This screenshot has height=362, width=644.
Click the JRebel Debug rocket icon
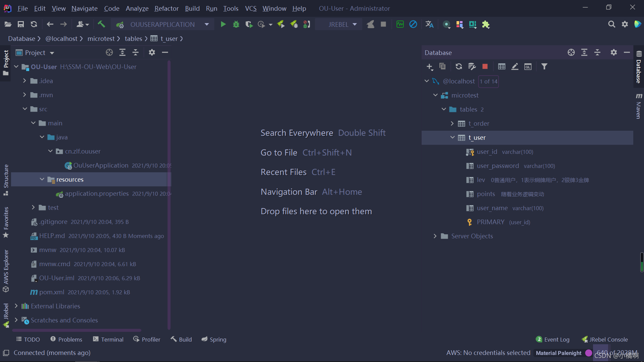point(294,24)
